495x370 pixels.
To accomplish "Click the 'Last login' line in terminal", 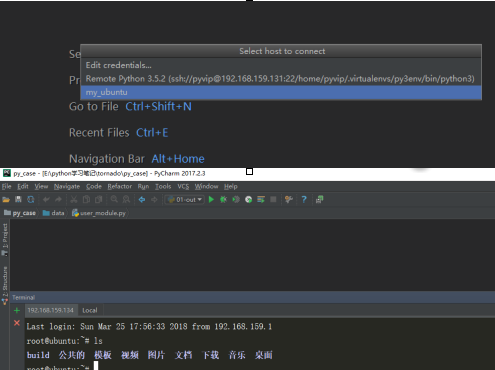I will (x=149, y=326).
